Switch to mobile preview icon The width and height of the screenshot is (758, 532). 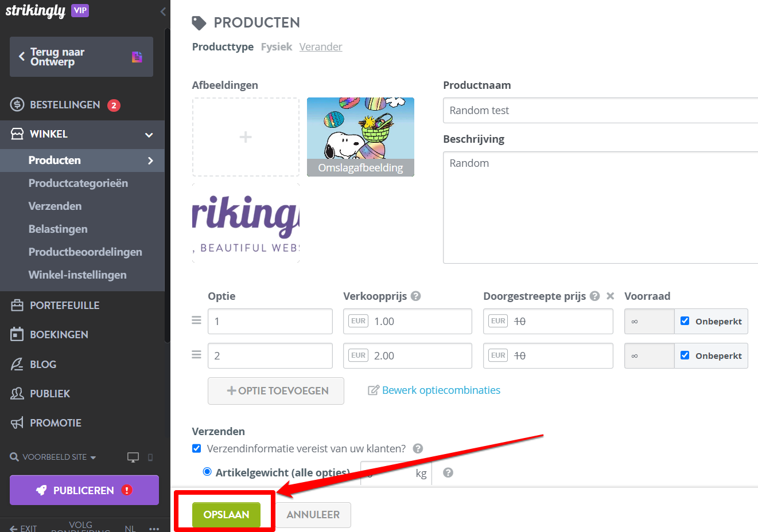150,457
